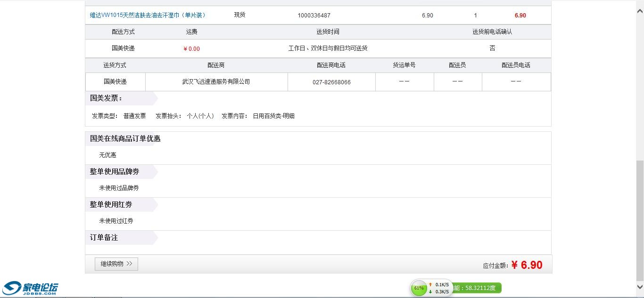Image resolution: width=644 pixels, height=298 pixels.
Task: Select the product number 1000336487
Action: (x=314, y=16)
